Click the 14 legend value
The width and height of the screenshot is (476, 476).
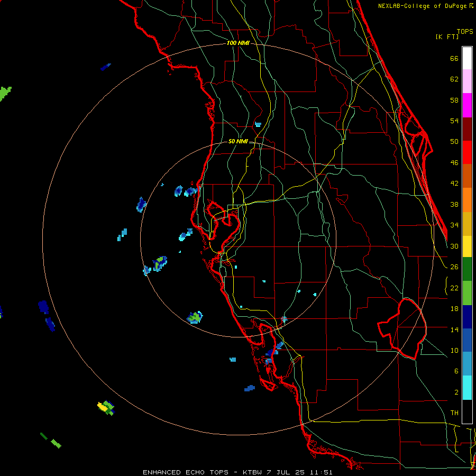(x=454, y=329)
